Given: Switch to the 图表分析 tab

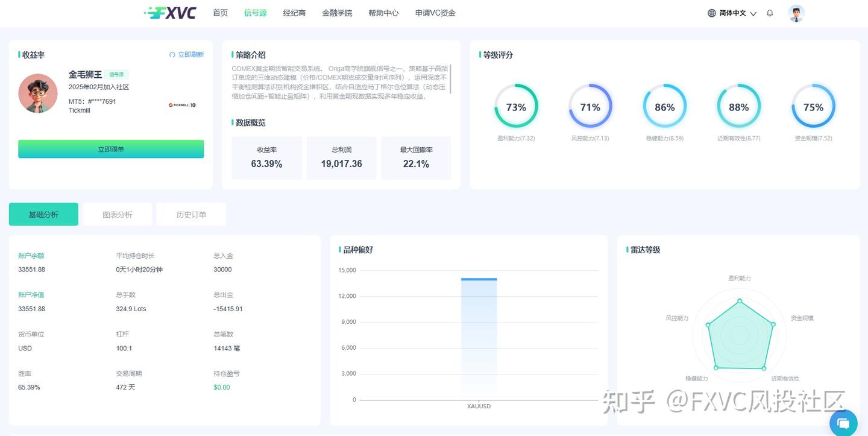Looking at the screenshot, I should pos(118,214).
